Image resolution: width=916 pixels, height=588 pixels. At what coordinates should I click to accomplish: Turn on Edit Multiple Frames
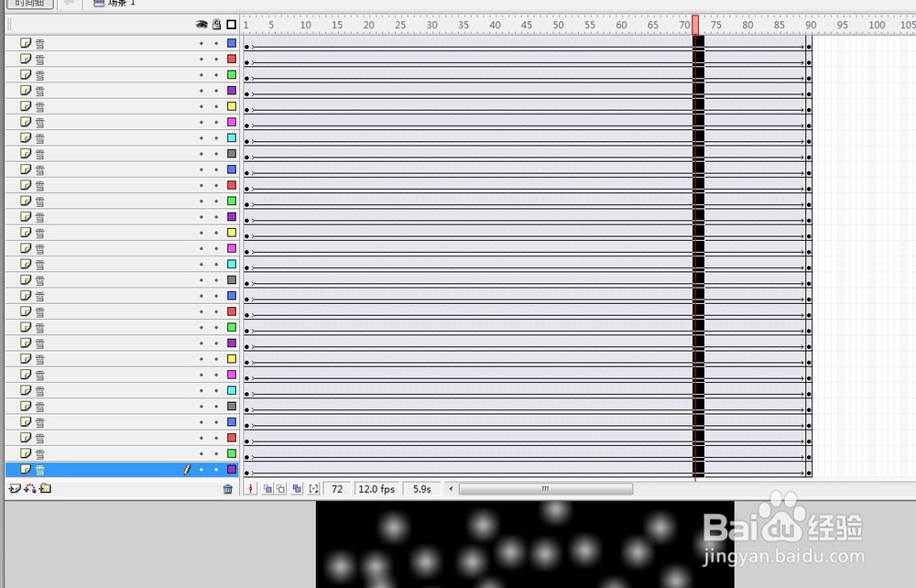(x=297, y=489)
